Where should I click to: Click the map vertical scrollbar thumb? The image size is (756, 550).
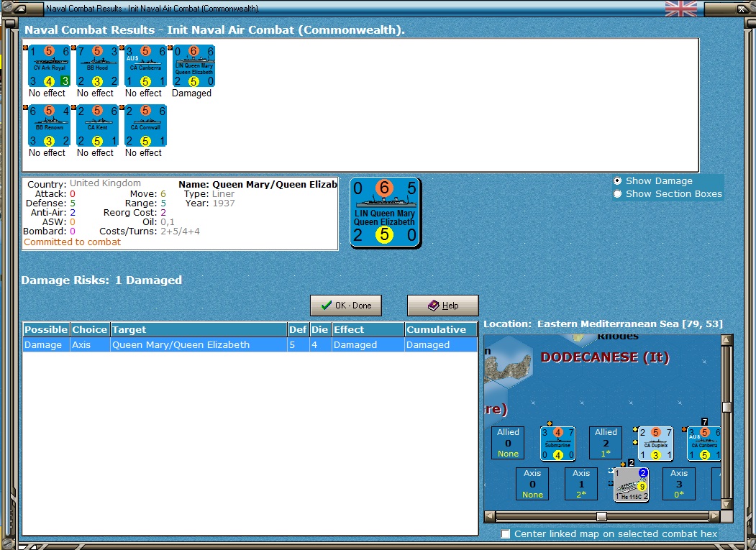727,408
